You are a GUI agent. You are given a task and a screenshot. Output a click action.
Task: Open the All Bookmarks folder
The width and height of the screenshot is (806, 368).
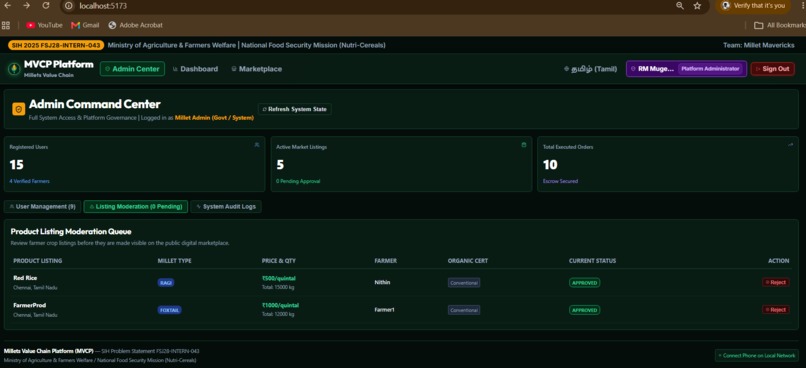780,25
